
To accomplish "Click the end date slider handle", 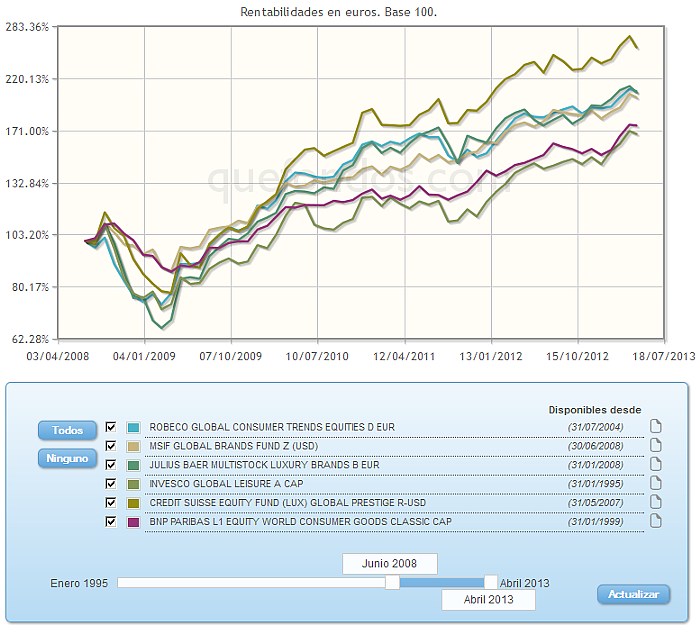I will pyautogui.click(x=491, y=582).
